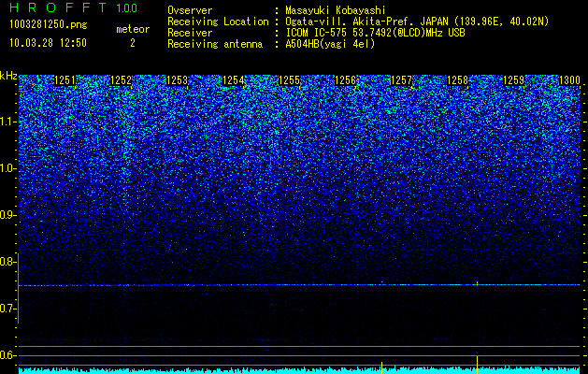Viewport: 588px width, 374px height.
Task: Click the meteor count value 2
Action: (x=133, y=43)
